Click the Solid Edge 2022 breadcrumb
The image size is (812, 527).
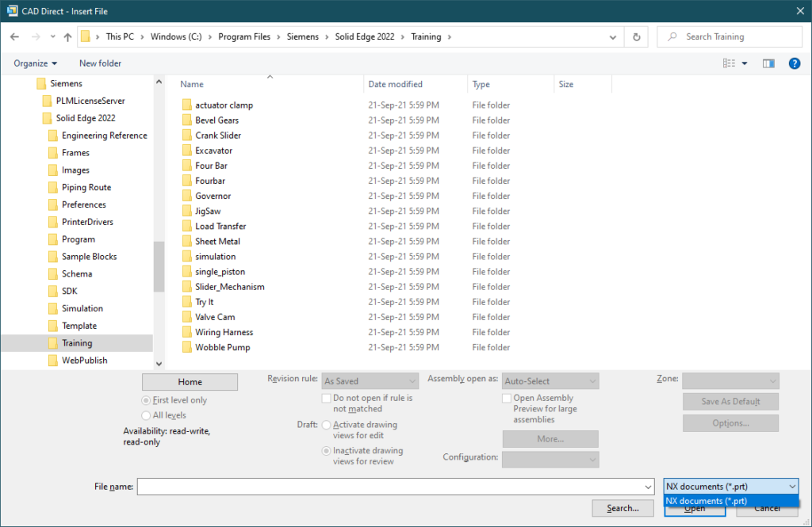pyautogui.click(x=365, y=36)
